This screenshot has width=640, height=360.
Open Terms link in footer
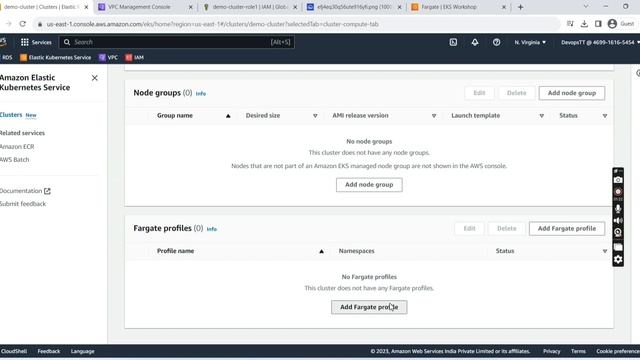[x=578, y=351]
